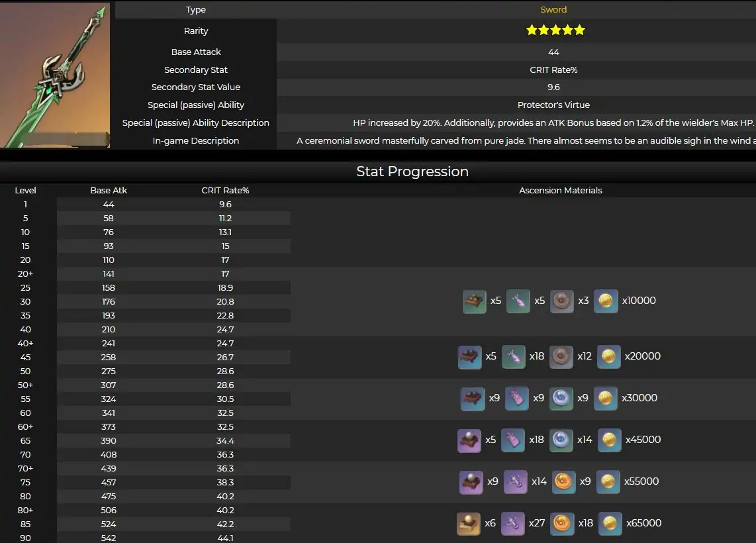This screenshot has height=543, width=756.
Task: Click the Mora coin icon beside x10000
Action: coord(606,301)
